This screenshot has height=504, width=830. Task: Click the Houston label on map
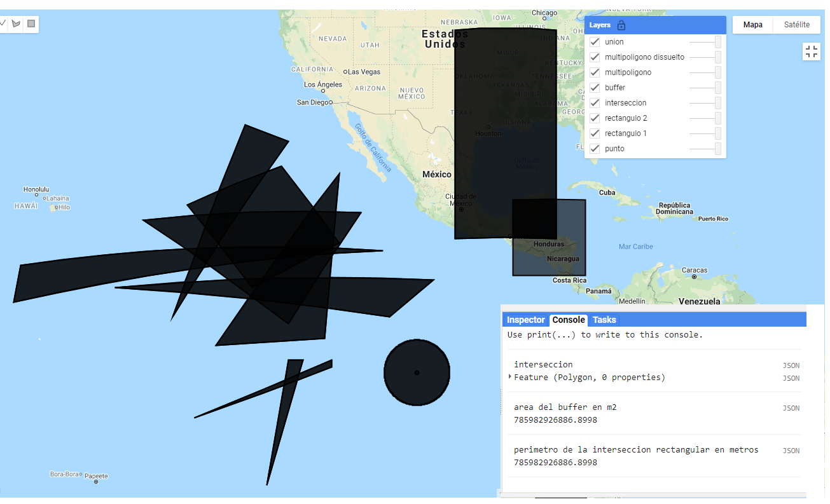488,133
